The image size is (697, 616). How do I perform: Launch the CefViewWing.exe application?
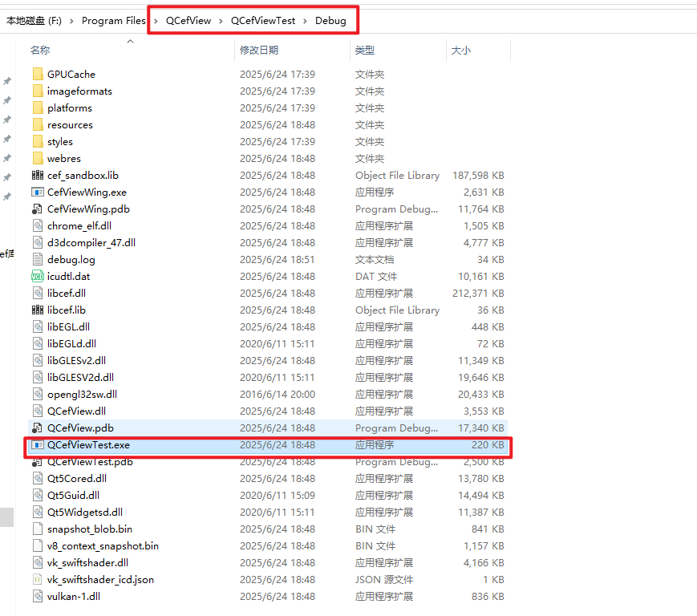click(87, 192)
